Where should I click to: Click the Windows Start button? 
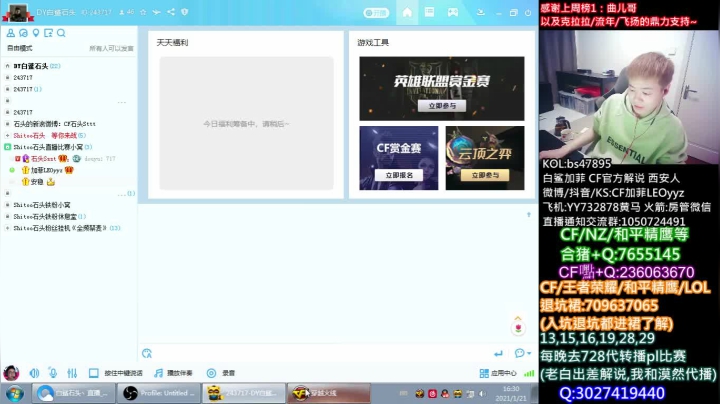15,393
